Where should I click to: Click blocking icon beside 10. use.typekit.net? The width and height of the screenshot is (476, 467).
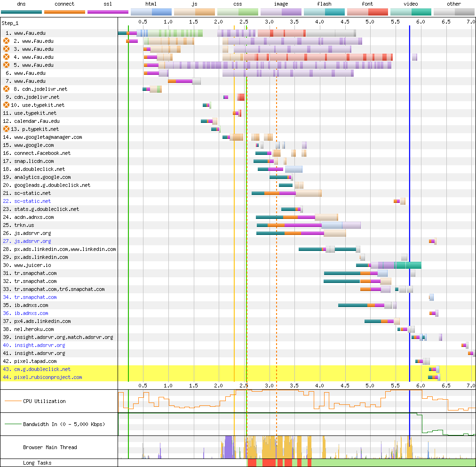(7, 105)
